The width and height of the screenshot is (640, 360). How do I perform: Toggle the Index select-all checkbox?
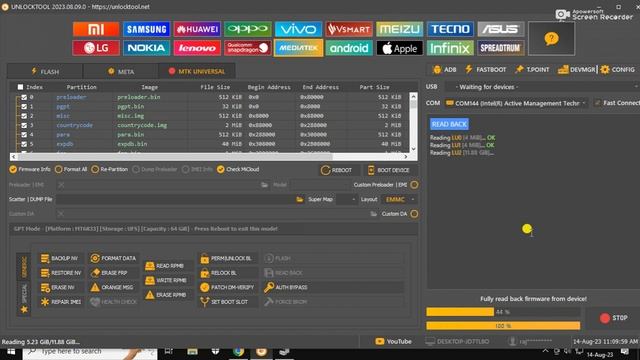point(20,87)
